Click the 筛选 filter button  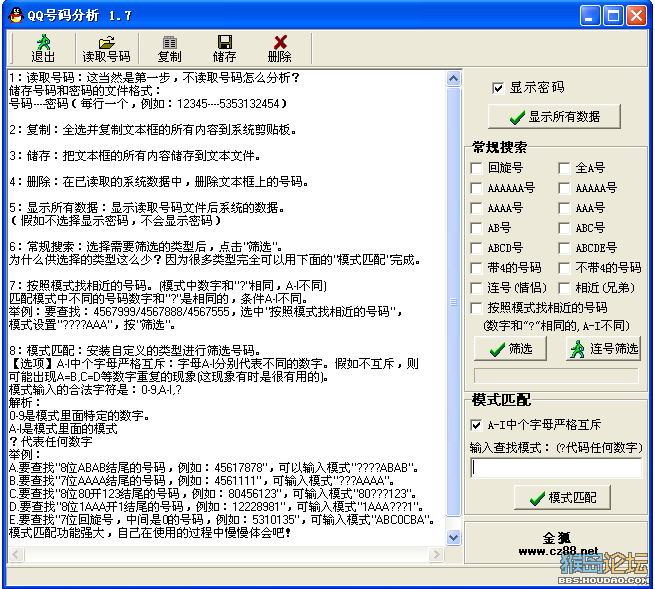(510, 349)
